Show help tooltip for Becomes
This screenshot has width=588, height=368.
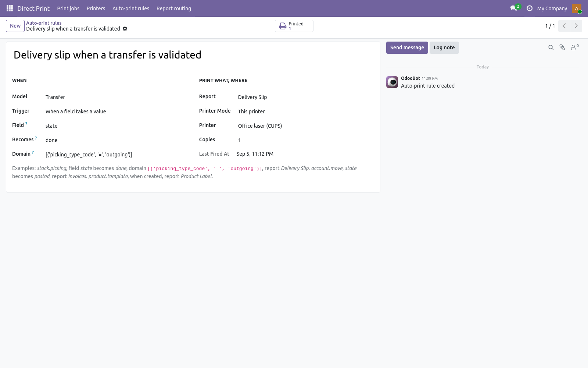click(36, 138)
